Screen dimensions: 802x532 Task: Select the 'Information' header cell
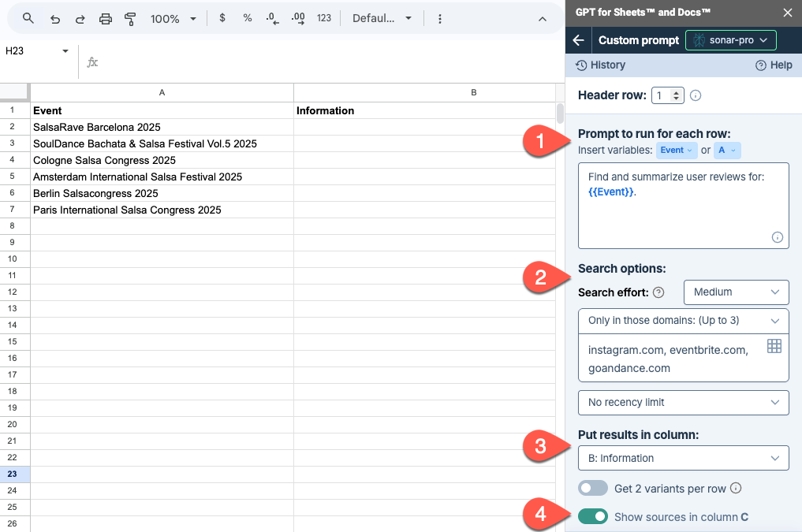pyautogui.click(x=424, y=110)
